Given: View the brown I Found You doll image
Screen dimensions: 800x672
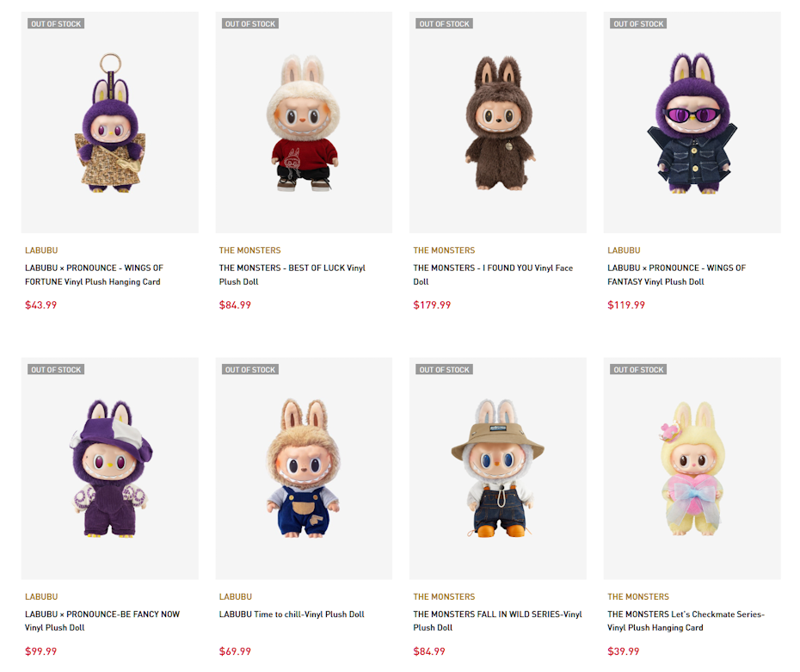Looking at the screenshot, I should coord(498,123).
